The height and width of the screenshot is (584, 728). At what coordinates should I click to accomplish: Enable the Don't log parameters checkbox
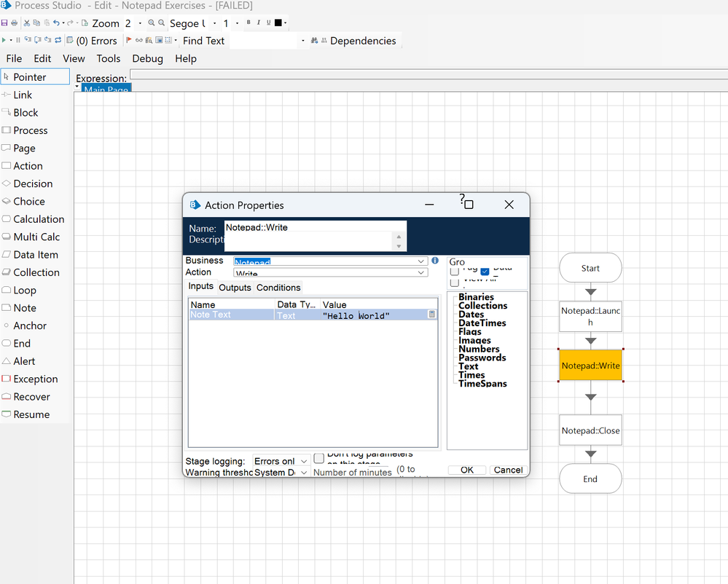click(x=318, y=459)
